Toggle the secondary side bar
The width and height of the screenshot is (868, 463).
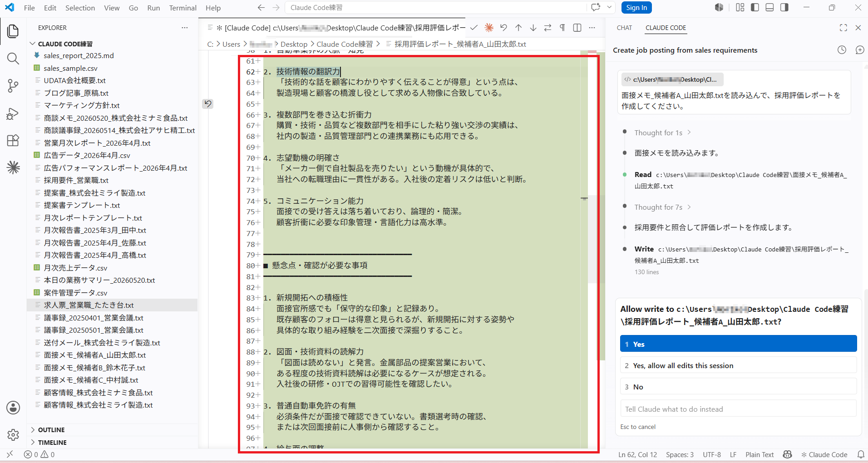[784, 8]
